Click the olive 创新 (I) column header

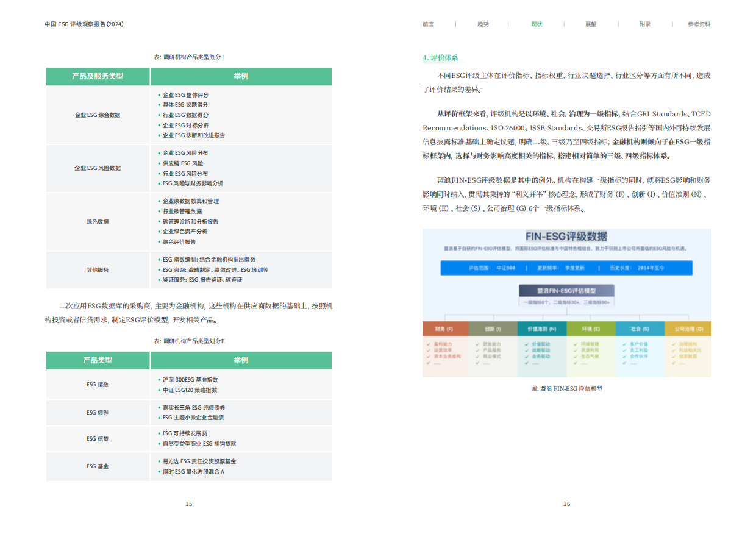(x=493, y=329)
